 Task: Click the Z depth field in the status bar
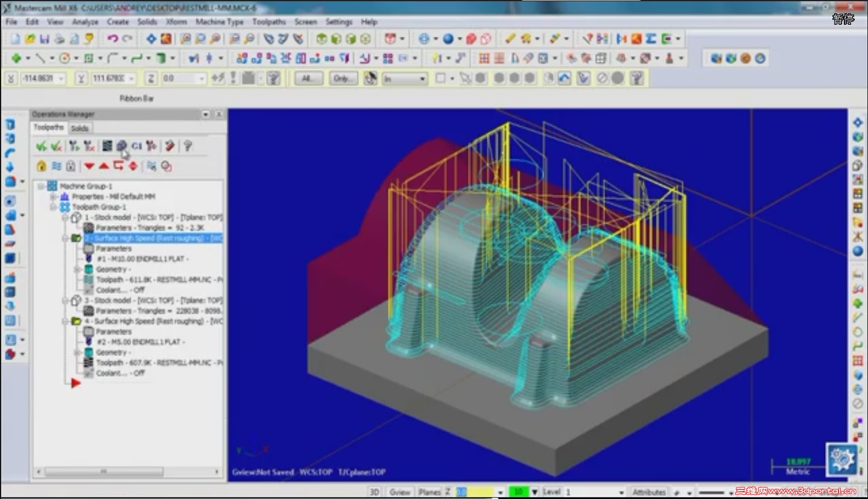coord(475,492)
